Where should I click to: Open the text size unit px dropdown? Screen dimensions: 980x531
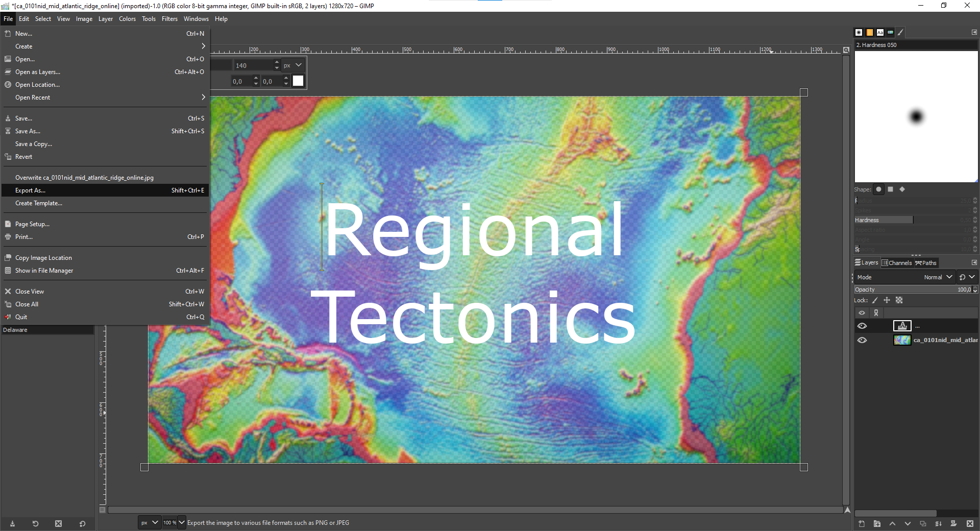click(293, 65)
